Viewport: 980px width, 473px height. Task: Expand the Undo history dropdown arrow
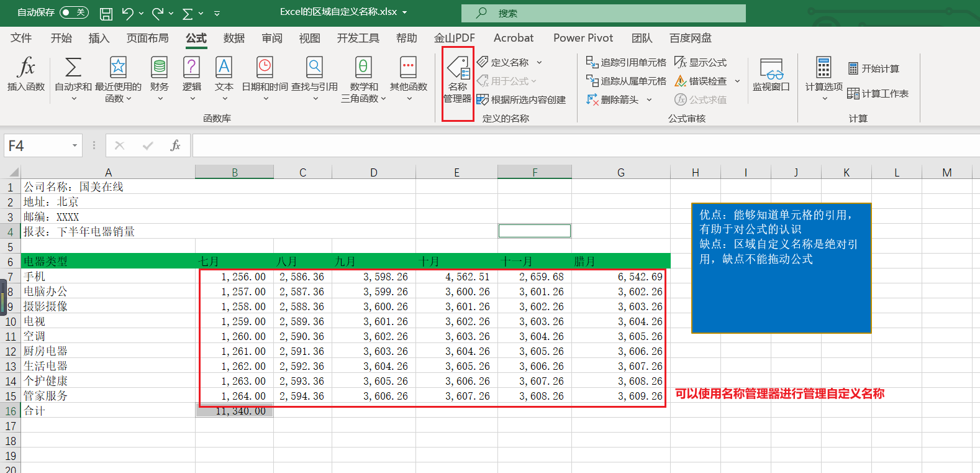142,13
